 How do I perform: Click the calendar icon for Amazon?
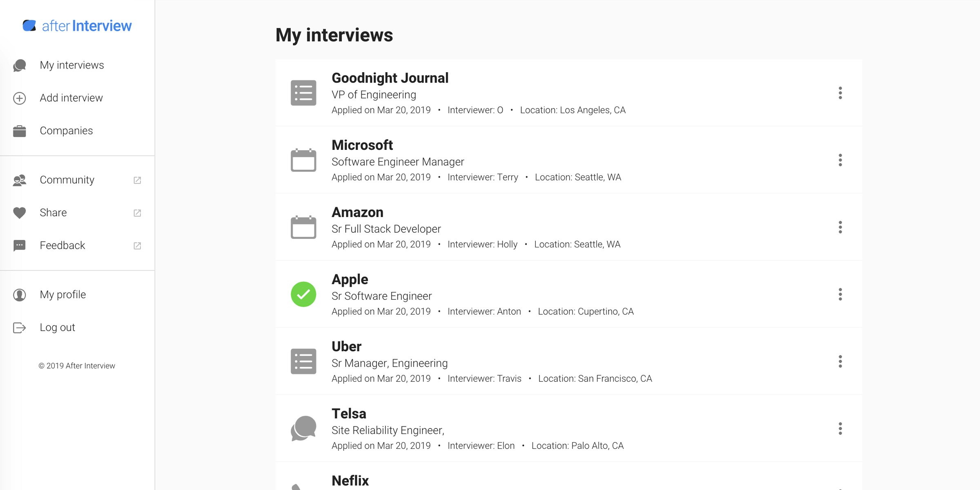point(303,227)
